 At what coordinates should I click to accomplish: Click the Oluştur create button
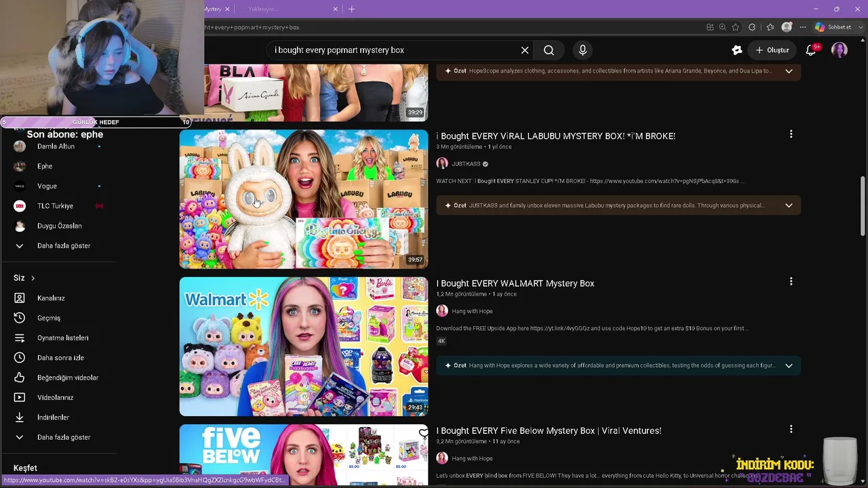(x=772, y=50)
